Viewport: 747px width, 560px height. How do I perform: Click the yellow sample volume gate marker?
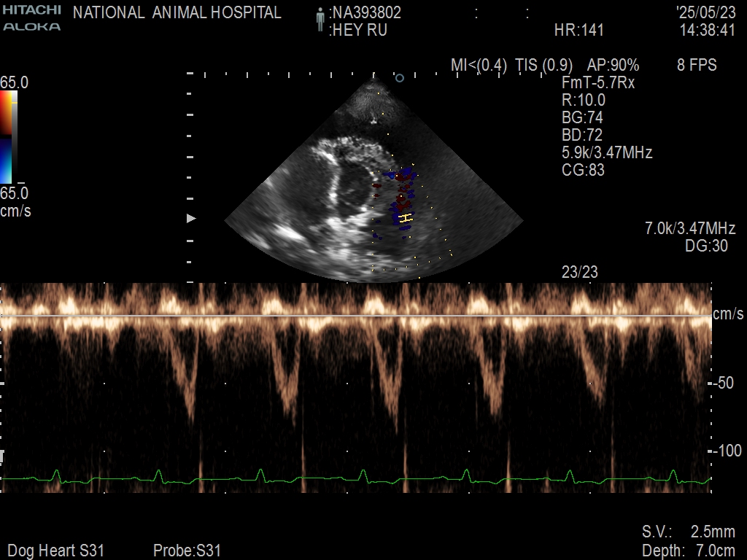click(406, 218)
